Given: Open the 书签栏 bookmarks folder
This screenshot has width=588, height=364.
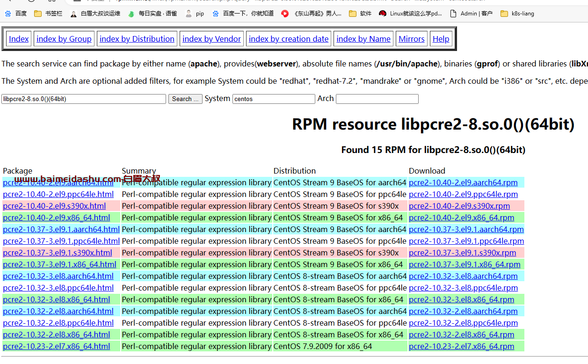Looking at the screenshot, I should pyautogui.click(x=48, y=14).
